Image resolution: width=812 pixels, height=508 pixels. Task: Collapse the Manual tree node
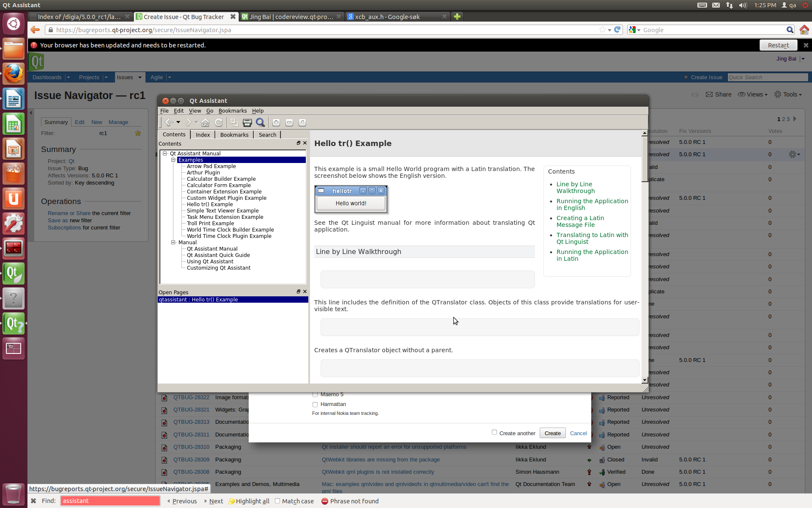pyautogui.click(x=173, y=243)
